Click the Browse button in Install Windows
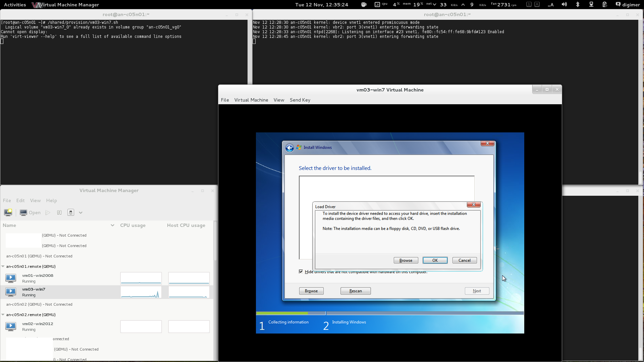The height and width of the screenshot is (362, 644). click(x=311, y=291)
